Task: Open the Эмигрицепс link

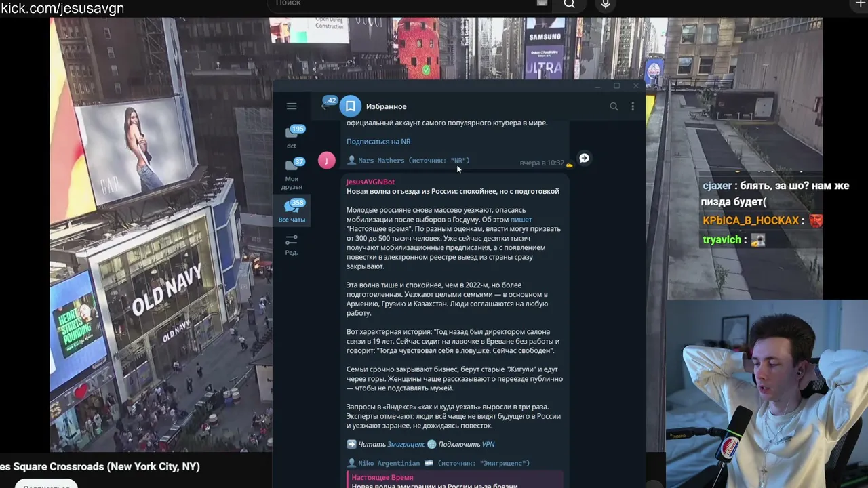Action: click(x=406, y=445)
